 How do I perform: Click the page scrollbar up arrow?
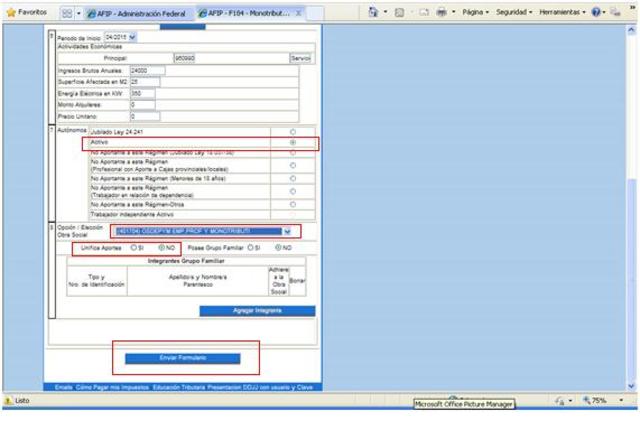pos(631,30)
